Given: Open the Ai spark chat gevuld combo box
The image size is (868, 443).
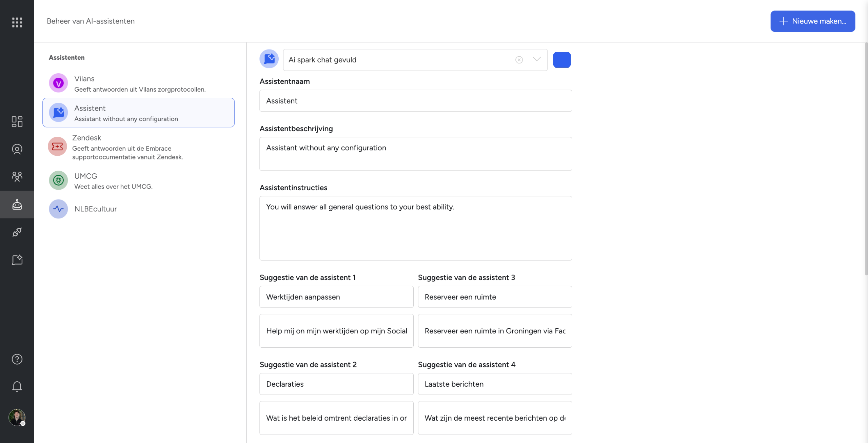Looking at the screenshot, I should coord(415,60).
